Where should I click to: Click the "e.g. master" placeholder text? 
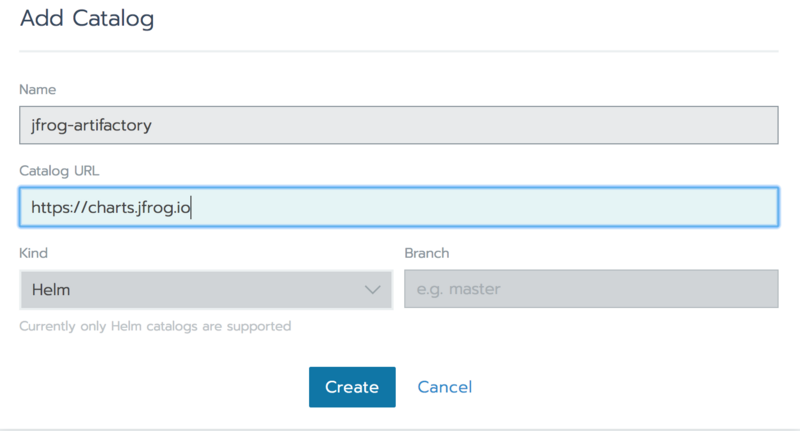click(x=460, y=290)
